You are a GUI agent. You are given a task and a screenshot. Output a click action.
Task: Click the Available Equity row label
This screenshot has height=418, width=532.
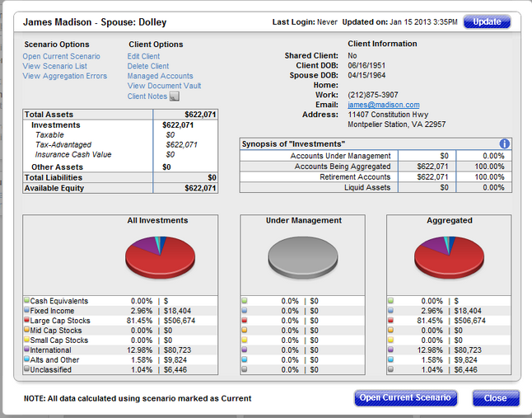[54, 188]
